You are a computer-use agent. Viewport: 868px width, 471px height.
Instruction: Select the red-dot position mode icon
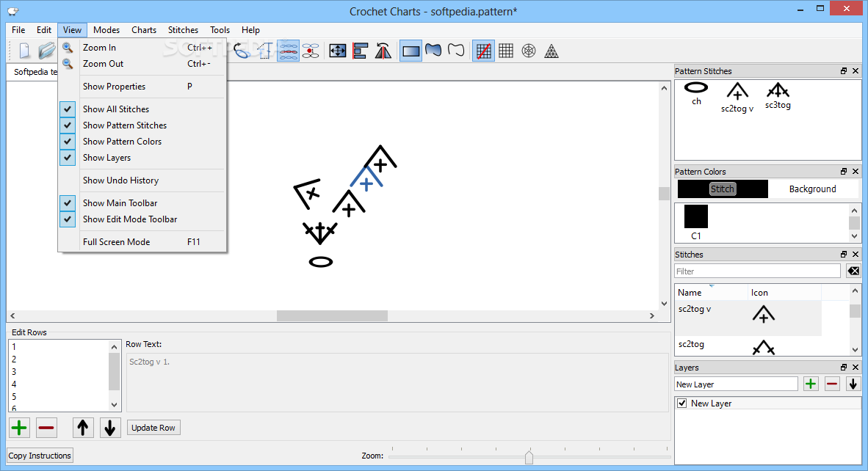(311, 51)
